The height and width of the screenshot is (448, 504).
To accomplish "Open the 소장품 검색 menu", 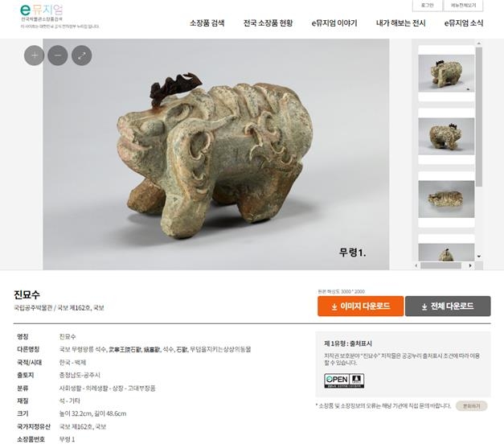I will tap(207, 23).
